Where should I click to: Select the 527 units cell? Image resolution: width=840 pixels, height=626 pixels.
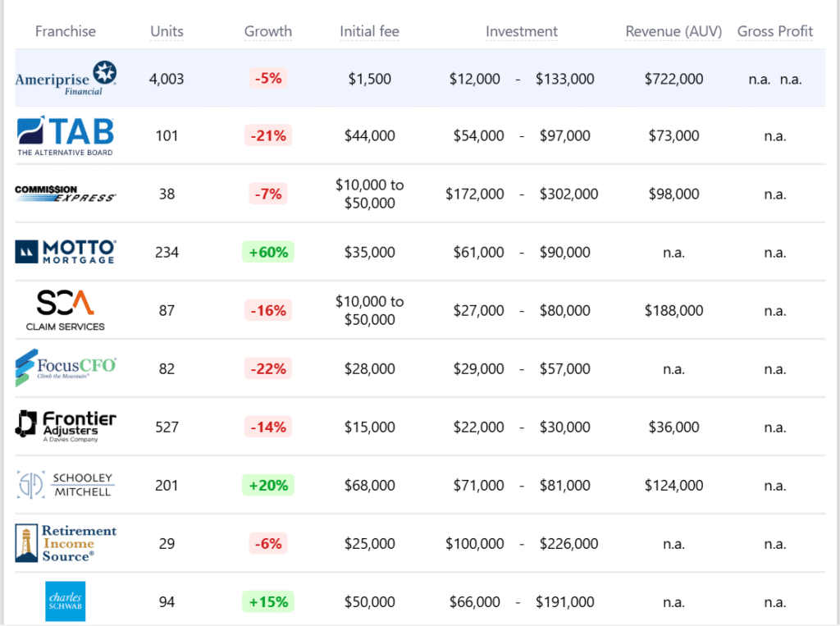[x=167, y=427]
